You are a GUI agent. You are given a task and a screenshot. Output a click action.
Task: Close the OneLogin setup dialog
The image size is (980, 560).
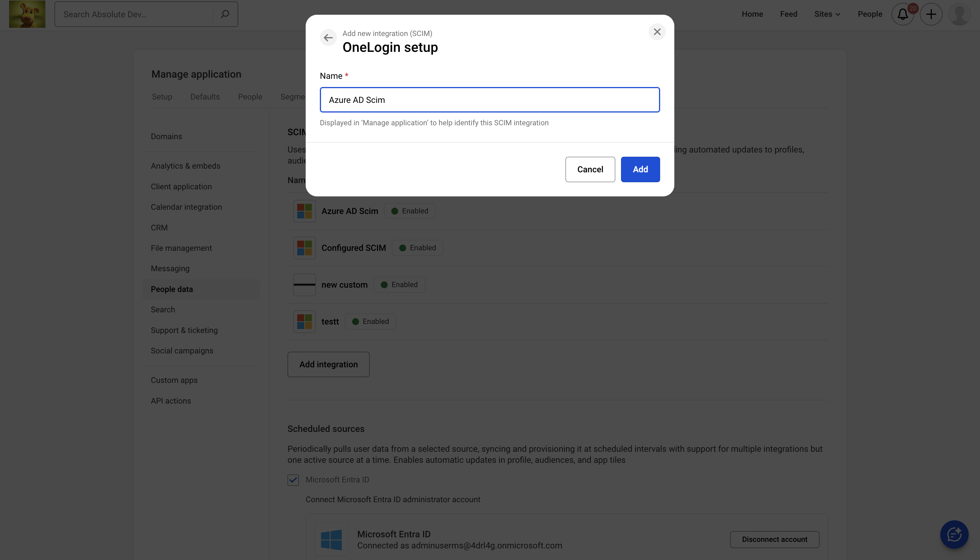point(657,31)
